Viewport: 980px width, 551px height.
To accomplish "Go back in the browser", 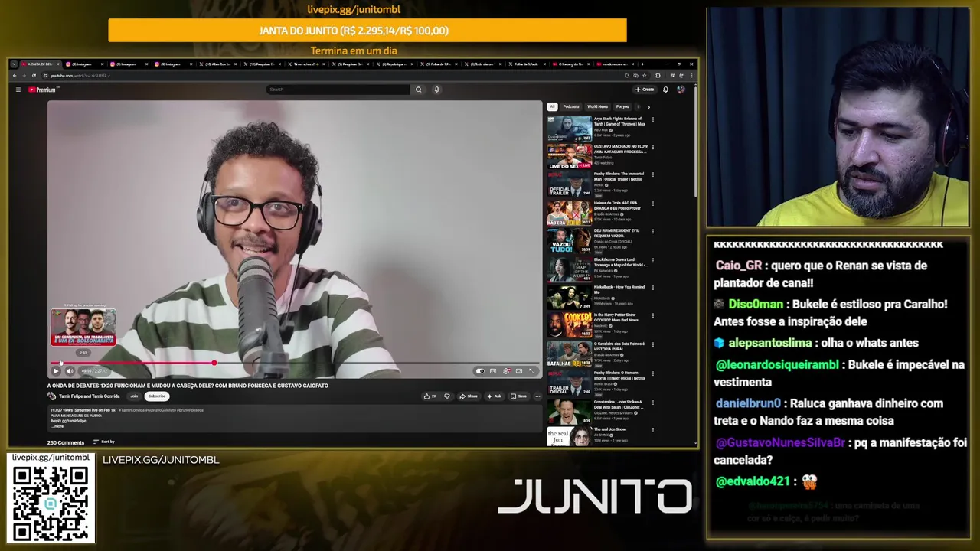I will 15,76.
